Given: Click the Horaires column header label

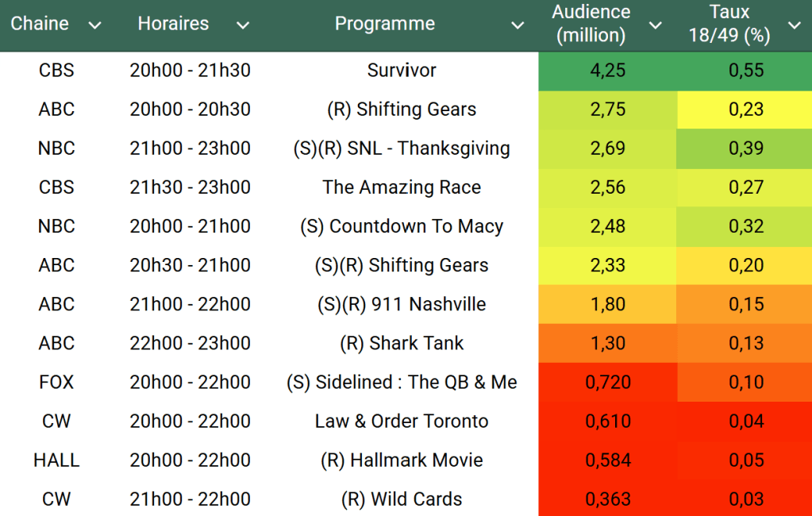Looking at the screenshot, I should [173, 24].
